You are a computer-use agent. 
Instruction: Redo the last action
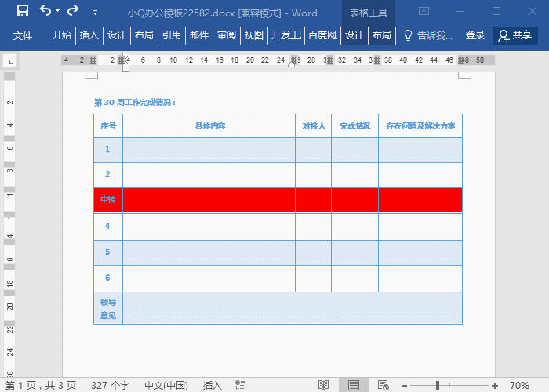coord(73,11)
